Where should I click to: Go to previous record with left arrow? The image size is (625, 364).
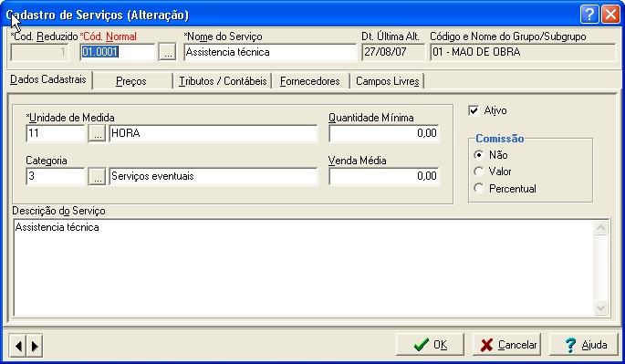[18, 345]
